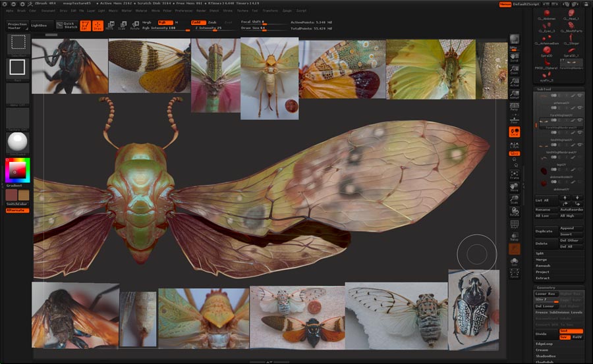Click the PolyF polyframe icon
Image resolution: width=593 pixels, height=364 pixels.
click(515, 224)
